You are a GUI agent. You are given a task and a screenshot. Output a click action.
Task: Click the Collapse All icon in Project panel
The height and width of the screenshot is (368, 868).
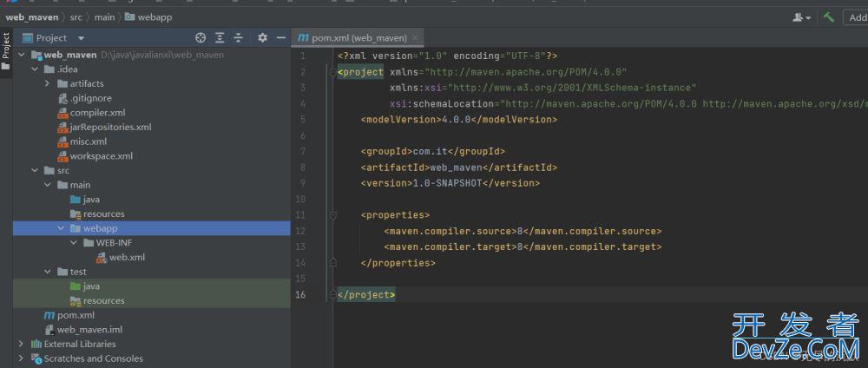click(x=238, y=37)
